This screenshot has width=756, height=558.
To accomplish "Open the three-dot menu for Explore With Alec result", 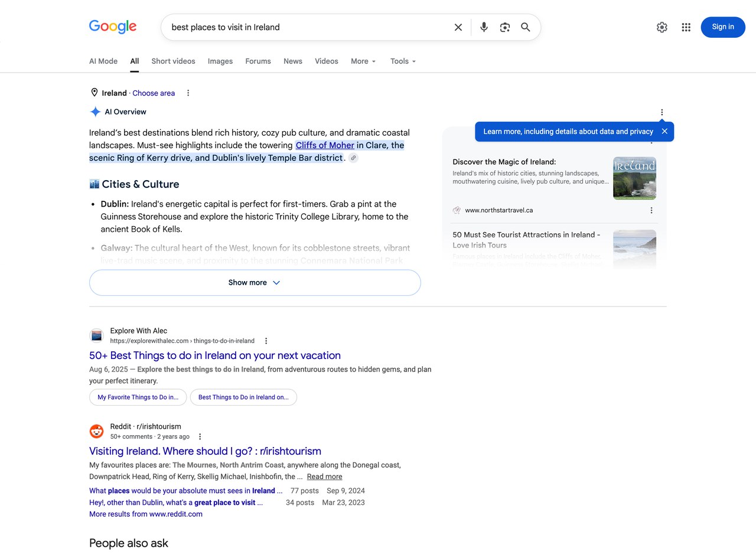I will click(266, 341).
